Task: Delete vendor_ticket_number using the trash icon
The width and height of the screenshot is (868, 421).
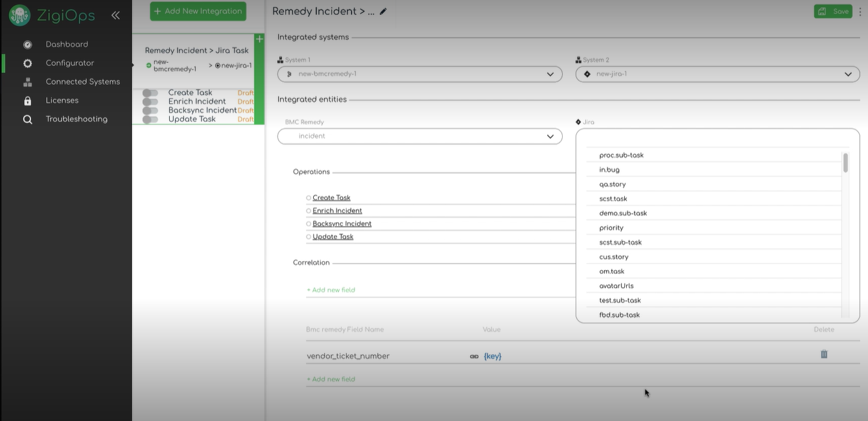Action: (x=823, y=354)
